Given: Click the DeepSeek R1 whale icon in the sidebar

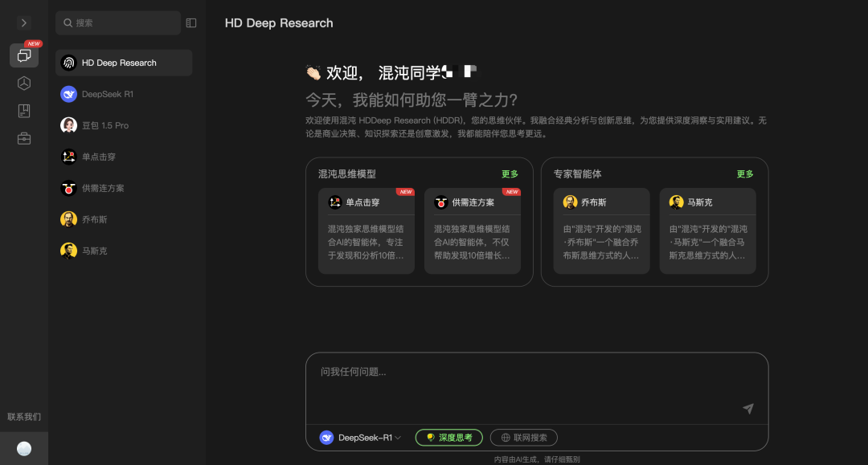Looking at the screenshot, I should pos(68,94).
